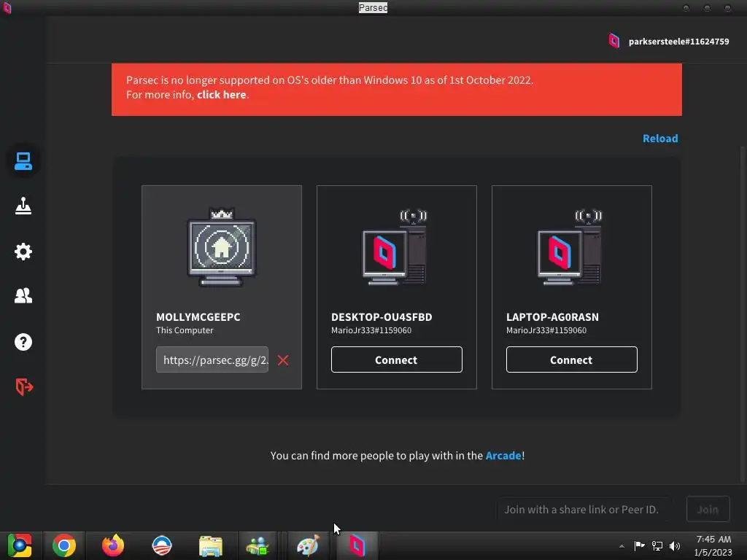The height and width of the screenshot is (560, 747).
Task: Open the Computers tab in sidebar
Action: 23,161
